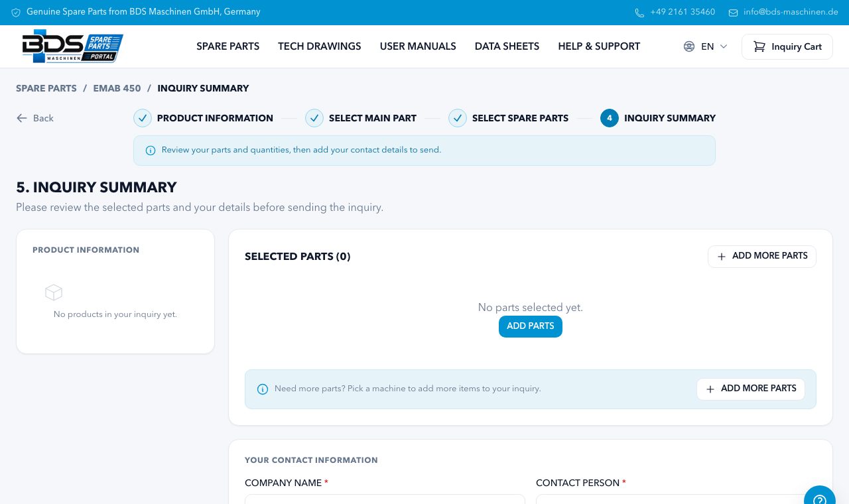Click the blue Add Parts button
The height and width of the screenshot is (504, 849).
point(531,326)
